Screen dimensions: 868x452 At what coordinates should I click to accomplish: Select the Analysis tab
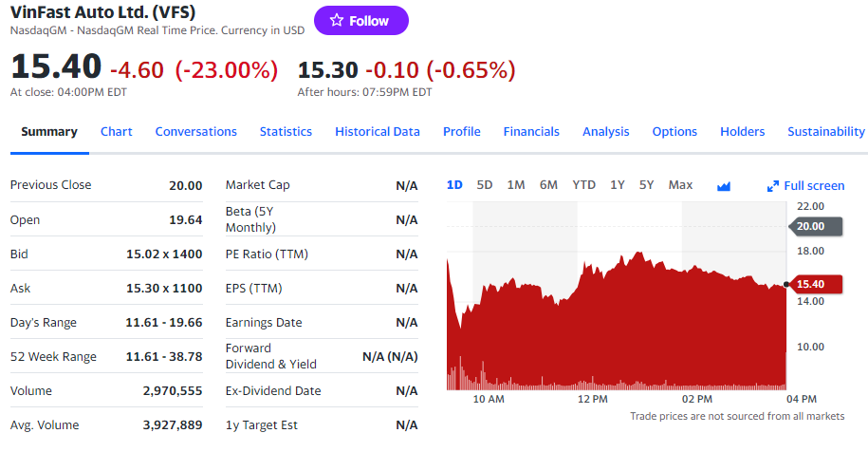(606, 132)
